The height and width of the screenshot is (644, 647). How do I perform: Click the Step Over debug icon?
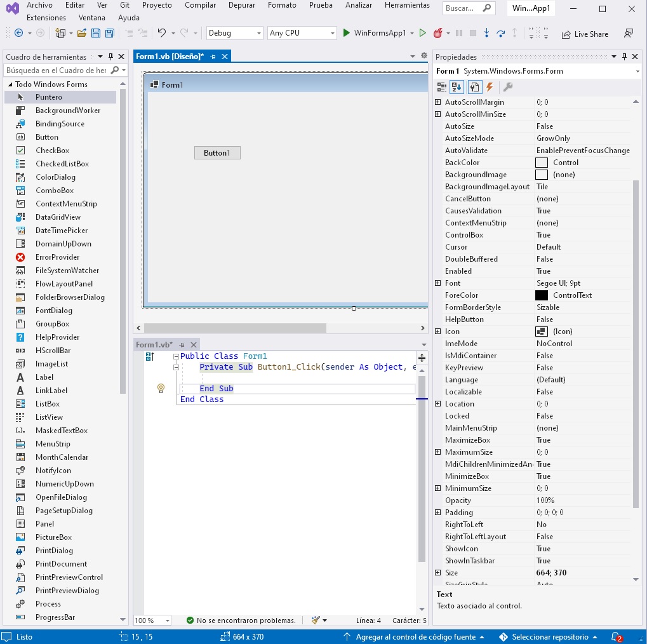(x=500, y=34)
